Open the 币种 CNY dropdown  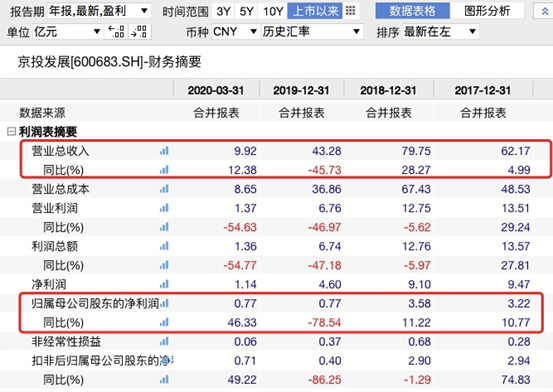tap(235, 32)
